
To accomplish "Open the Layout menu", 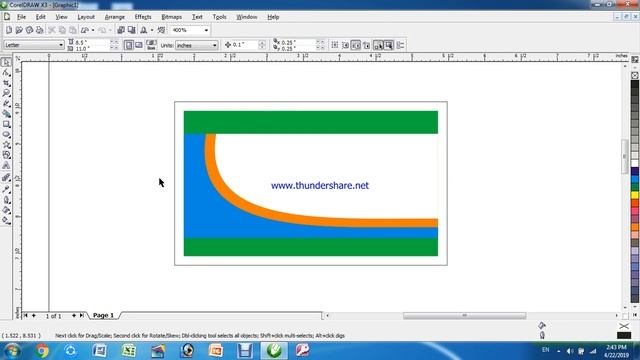I will click(x=86, y=17).
